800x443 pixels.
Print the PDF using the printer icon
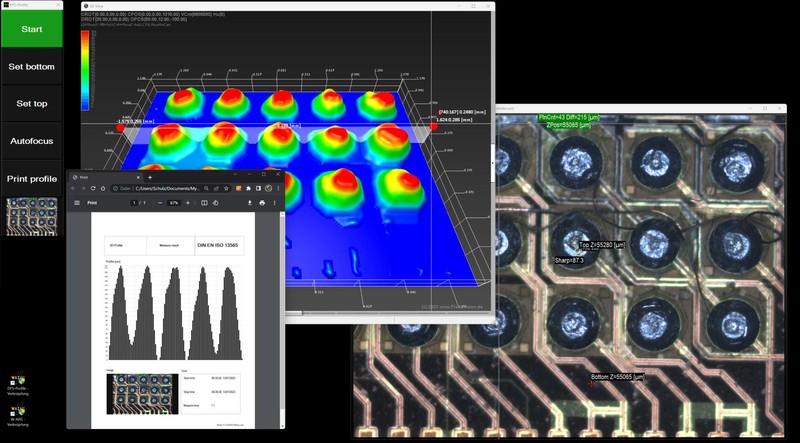point(262,203)
